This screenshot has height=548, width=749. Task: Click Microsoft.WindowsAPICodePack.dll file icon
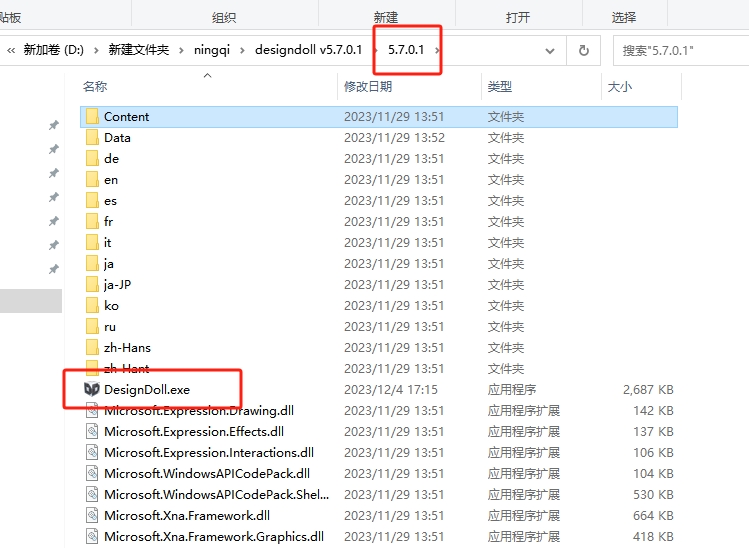click(92, 473)
